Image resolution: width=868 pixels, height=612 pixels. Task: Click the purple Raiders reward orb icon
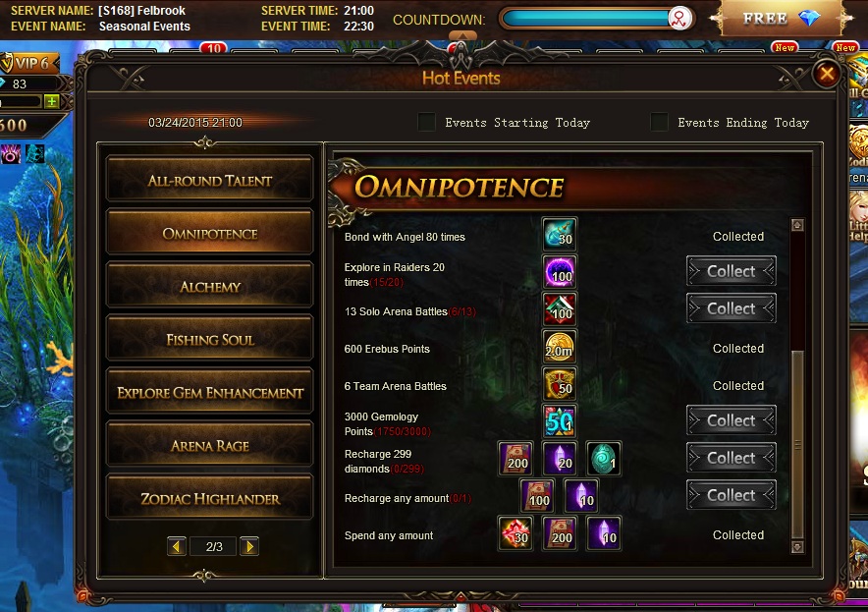pyautogui.click(x=560, y=272)
